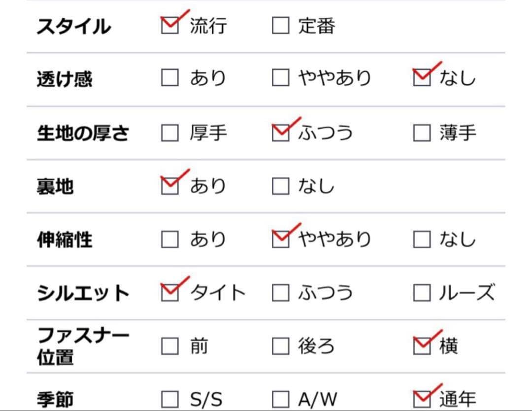Uncheck ふつう fabric thickness checkbox
Screen dimensions: 532x411
click(x=280, y=133)
